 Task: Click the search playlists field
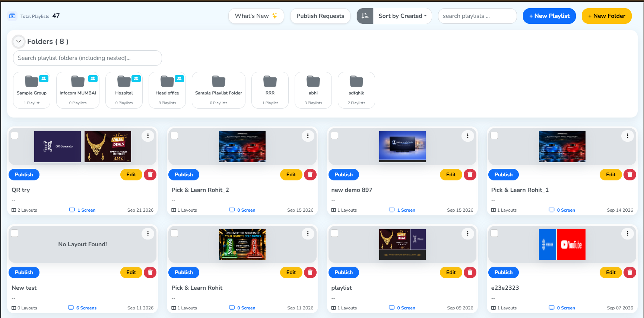point(478,16)
